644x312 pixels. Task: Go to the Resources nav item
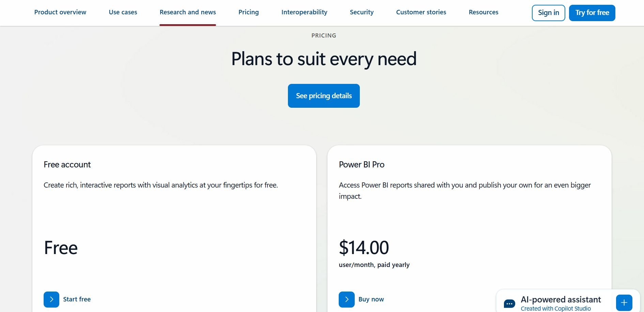click(x=484, y=12)
